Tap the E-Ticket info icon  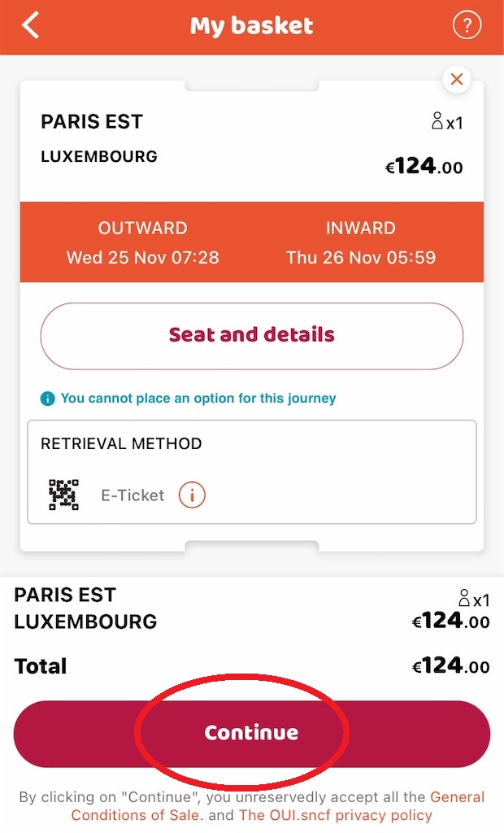click(192, 495)
